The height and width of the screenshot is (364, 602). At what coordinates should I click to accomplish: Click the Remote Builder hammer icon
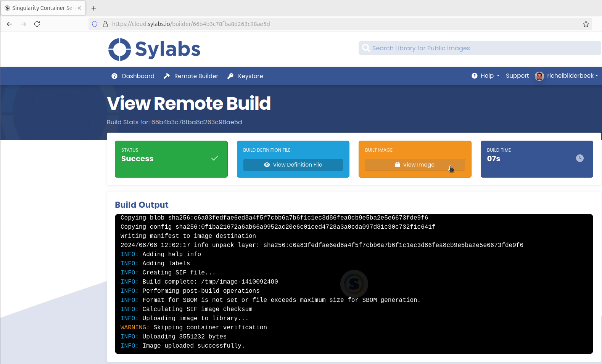[167, 76]
